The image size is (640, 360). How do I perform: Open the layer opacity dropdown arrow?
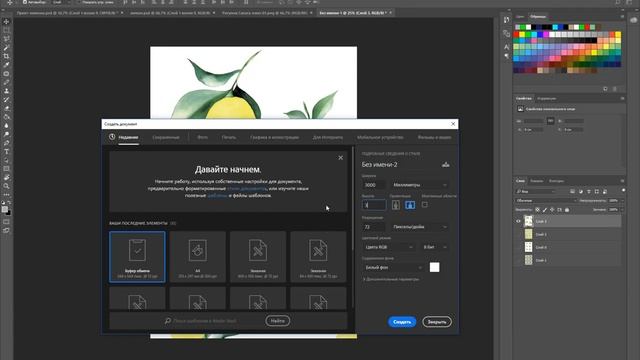622,200
